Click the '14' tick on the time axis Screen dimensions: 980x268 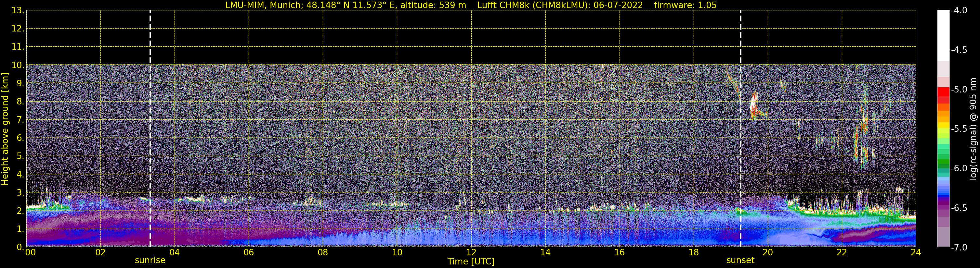(x=545, y=252)
